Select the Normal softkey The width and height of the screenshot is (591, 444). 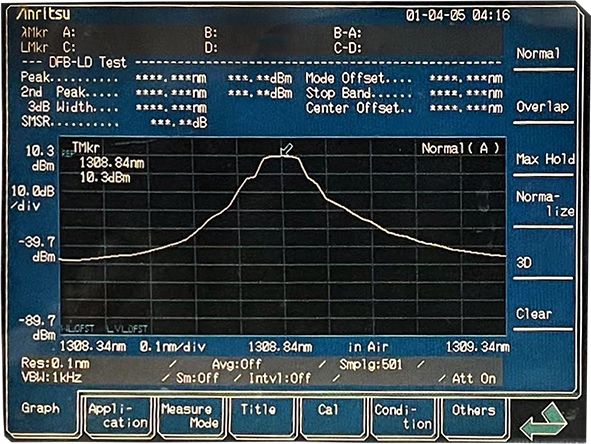tap(538, 53)
